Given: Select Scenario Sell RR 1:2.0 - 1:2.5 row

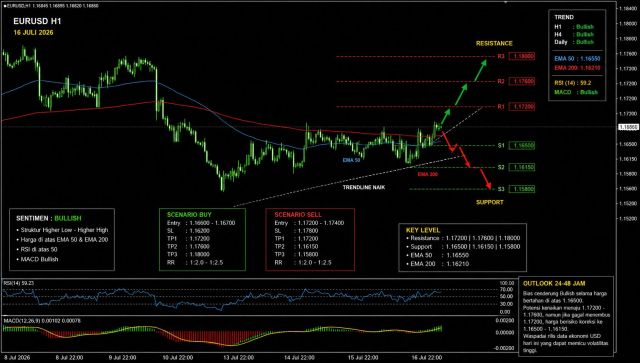Looking at the screenshot, I should click(x=303, y=263).
